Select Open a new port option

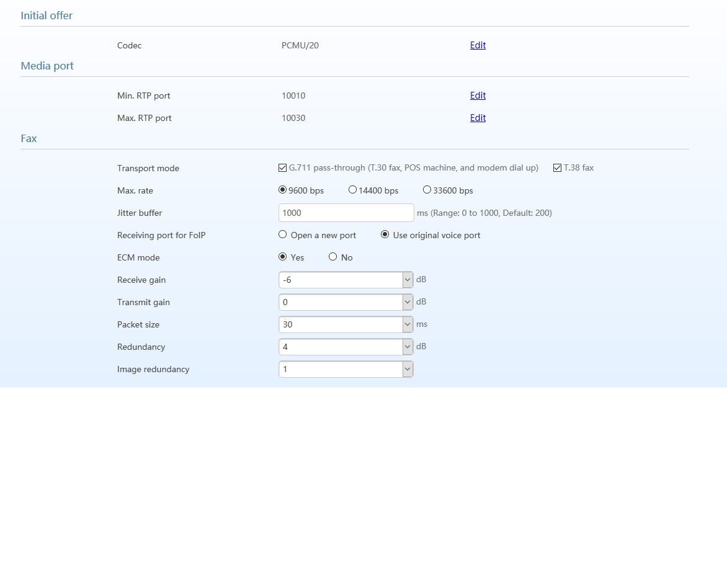coord(283,234)
